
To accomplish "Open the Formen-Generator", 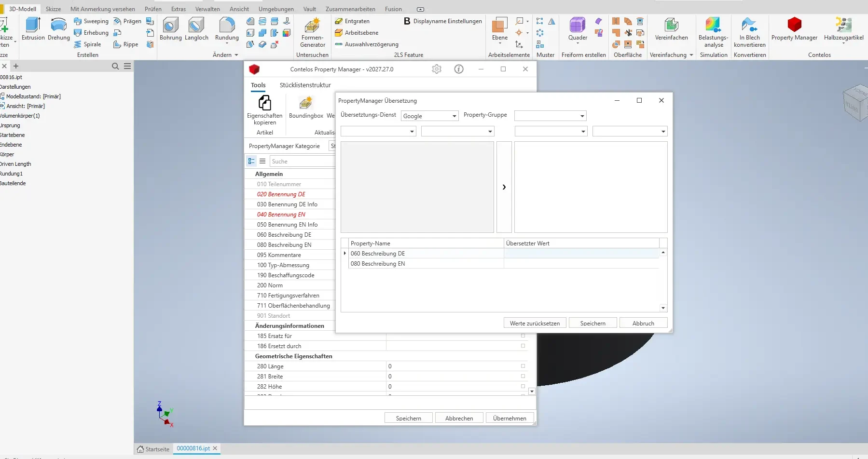I will point(313,32).
